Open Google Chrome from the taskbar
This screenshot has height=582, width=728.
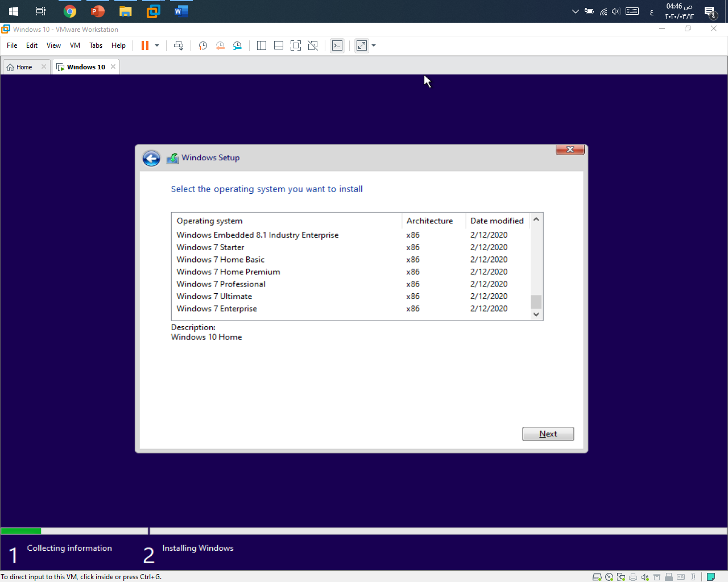point(70,11)
